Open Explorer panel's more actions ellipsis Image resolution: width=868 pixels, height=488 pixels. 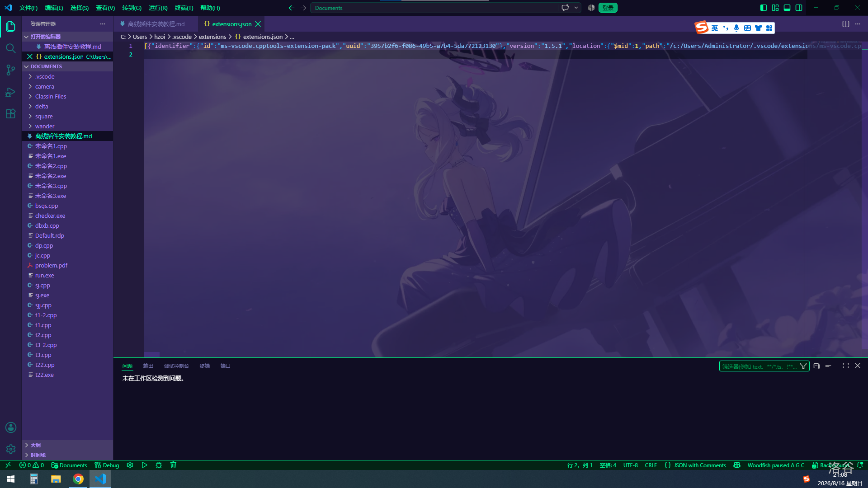tap(103, 24)
